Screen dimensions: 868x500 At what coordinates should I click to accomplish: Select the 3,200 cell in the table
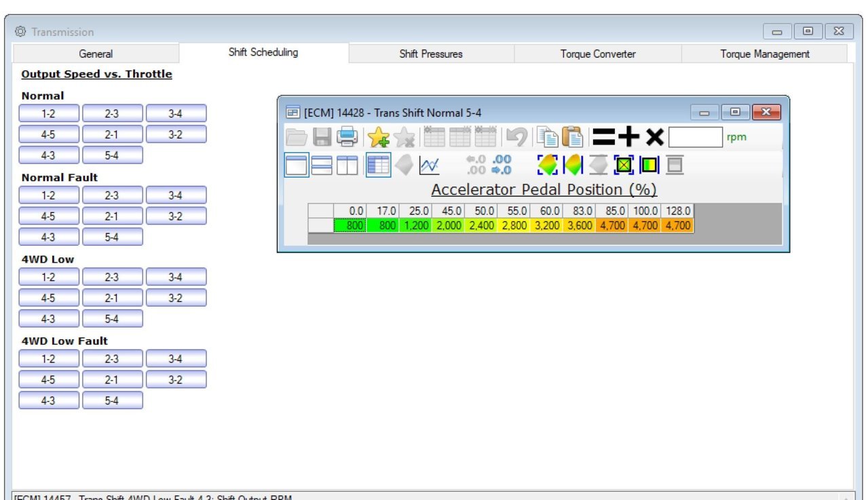546,226
